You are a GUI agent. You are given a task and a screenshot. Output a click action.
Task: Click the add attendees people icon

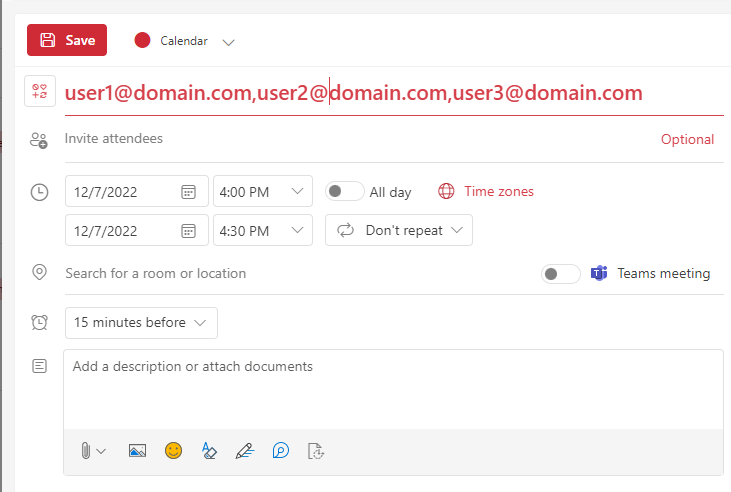pyautogui.click(x=39, y=140)
